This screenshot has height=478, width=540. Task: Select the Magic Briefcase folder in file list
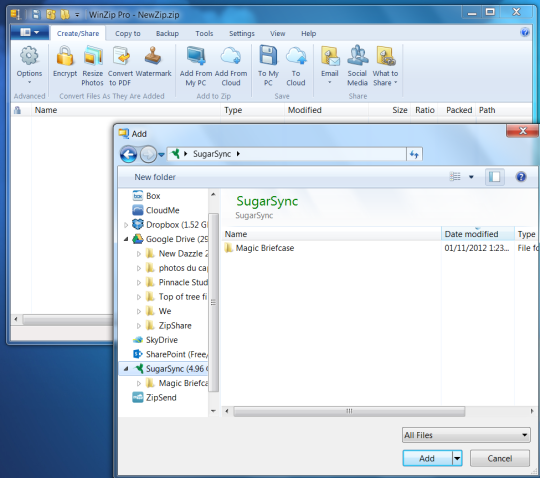[x=260, y=248]
